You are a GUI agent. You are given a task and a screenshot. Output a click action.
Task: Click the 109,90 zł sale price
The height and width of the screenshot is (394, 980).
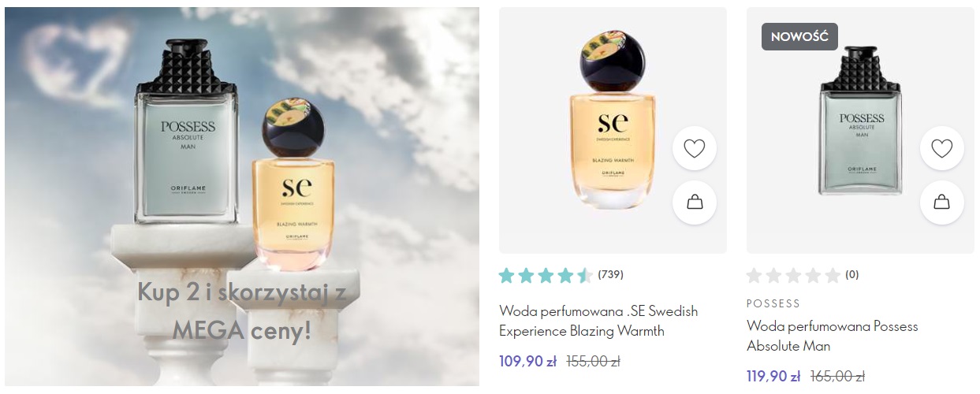click(x=528, y=362)
